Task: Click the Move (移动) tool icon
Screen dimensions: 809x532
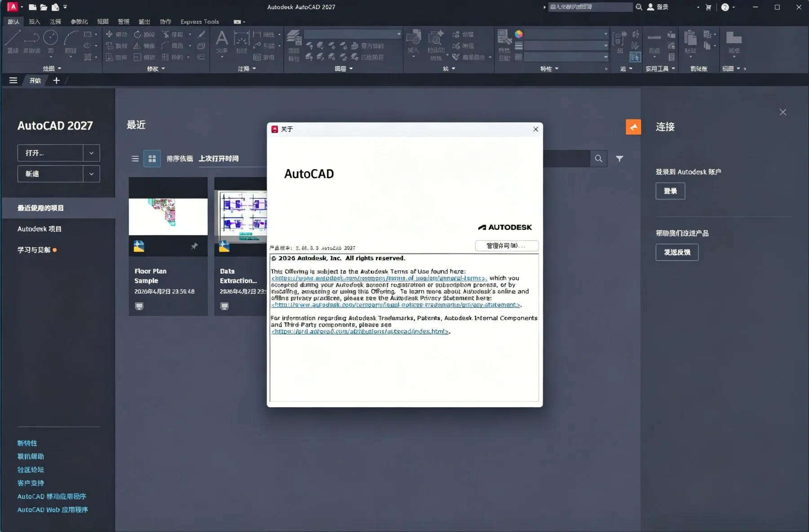Action: coord(109,34)
